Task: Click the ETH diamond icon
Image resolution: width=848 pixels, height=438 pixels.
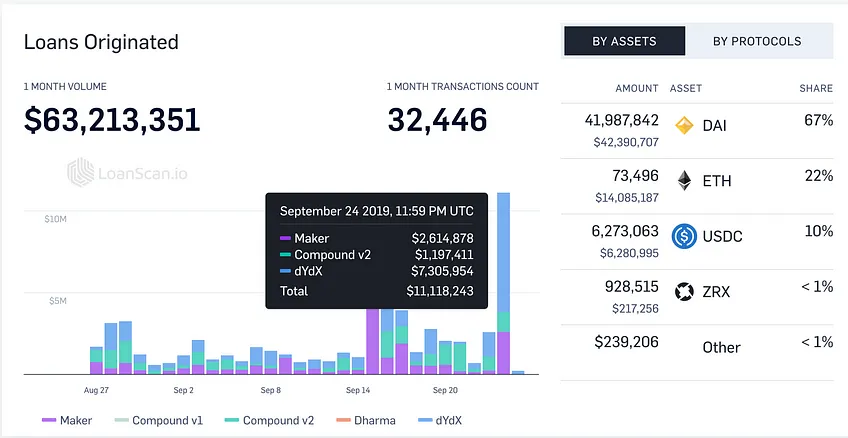Action: point(684,181)
